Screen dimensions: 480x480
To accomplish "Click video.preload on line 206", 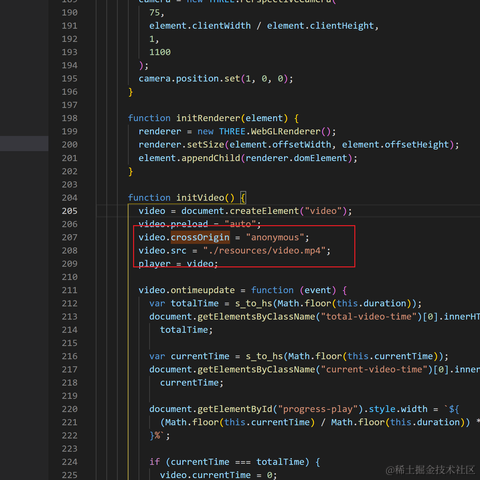I will point(173,224).
